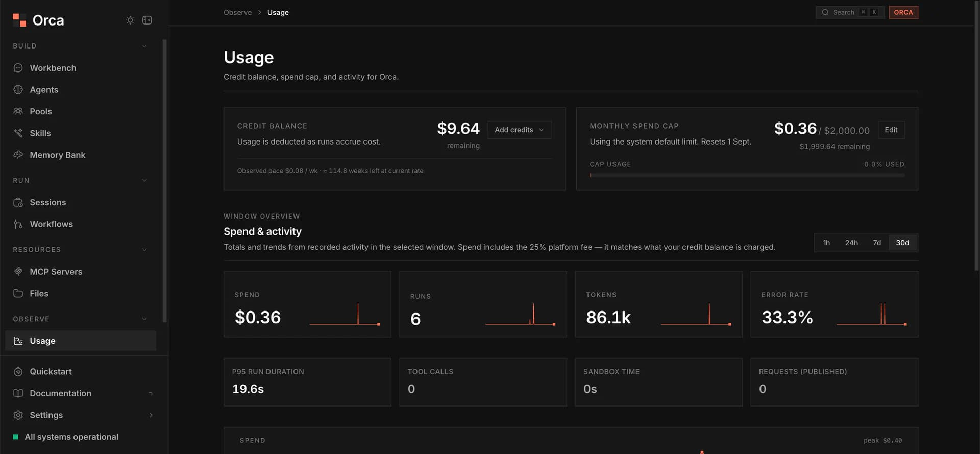The image size is (980, 454).
Task: Click the ORCA workspace badge
Action: tap(903, 12)
